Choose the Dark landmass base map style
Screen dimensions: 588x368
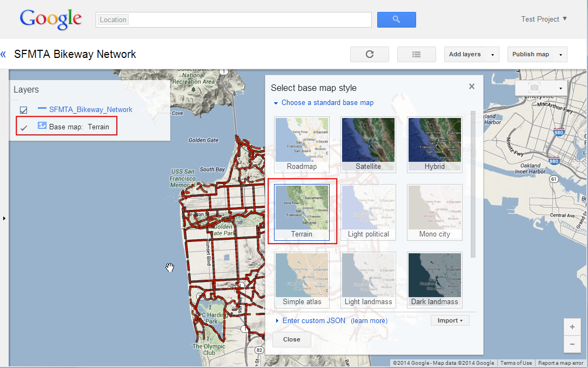coord(435,279)
